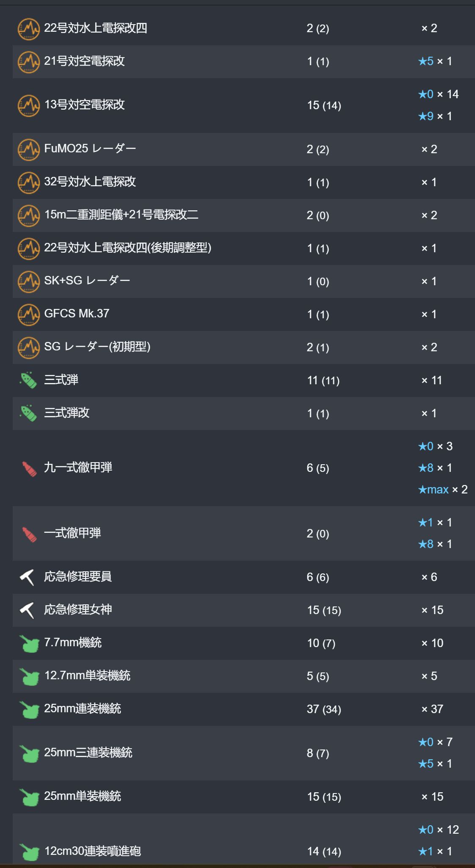Select the 13号対空電探改 equipment name
The height and width of the screenshot is (868, 475).
85,105
